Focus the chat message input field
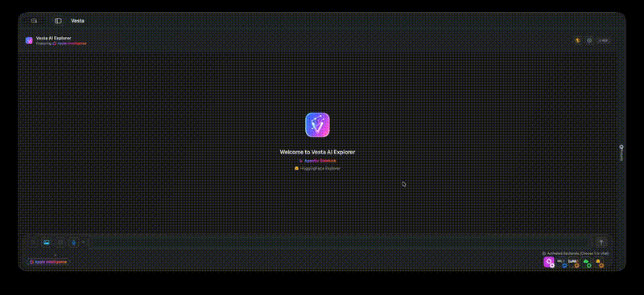Viewport: 644px width, 295px height. pyautogui.click(x=340, y=243)
